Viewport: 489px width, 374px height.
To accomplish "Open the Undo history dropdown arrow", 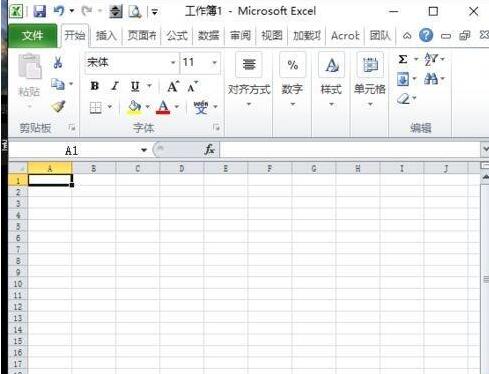I will [72, 11].
